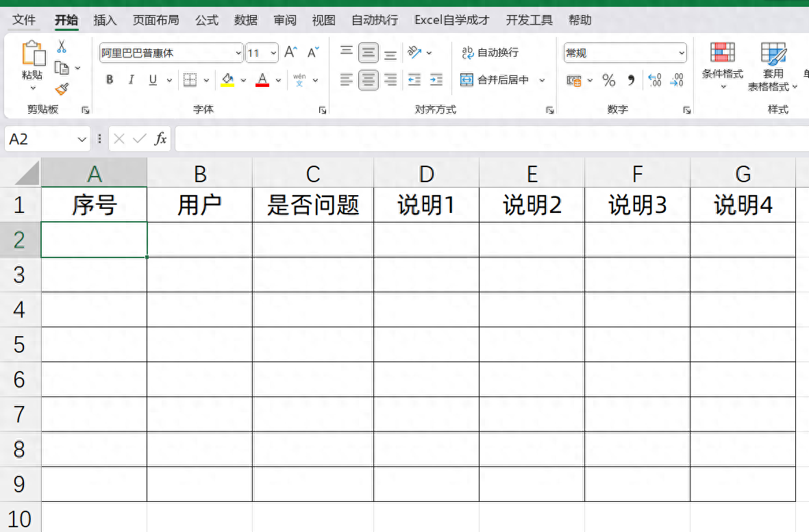Increase indent icon
This screenshot has height=532, width=809.
coord(436,79)
